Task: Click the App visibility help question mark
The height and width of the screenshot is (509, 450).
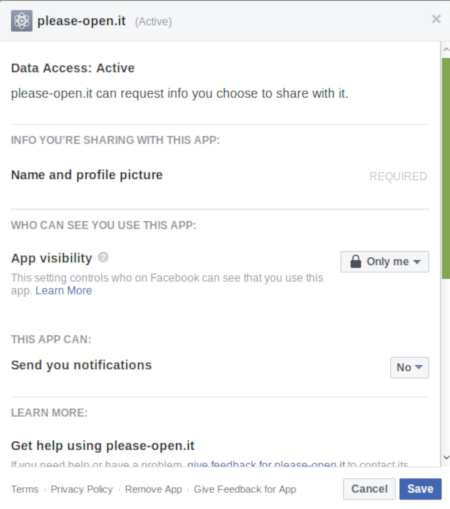Action: point(103,258)
